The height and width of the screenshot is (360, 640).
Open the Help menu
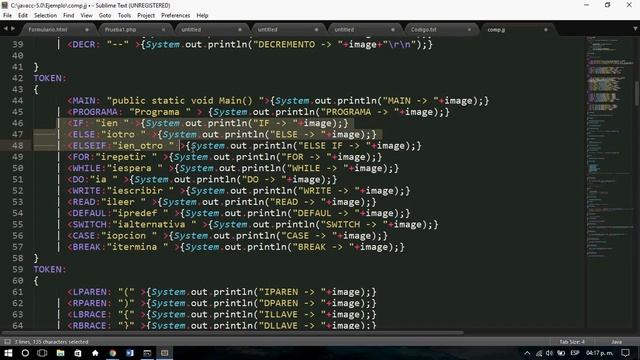point(202,16)
